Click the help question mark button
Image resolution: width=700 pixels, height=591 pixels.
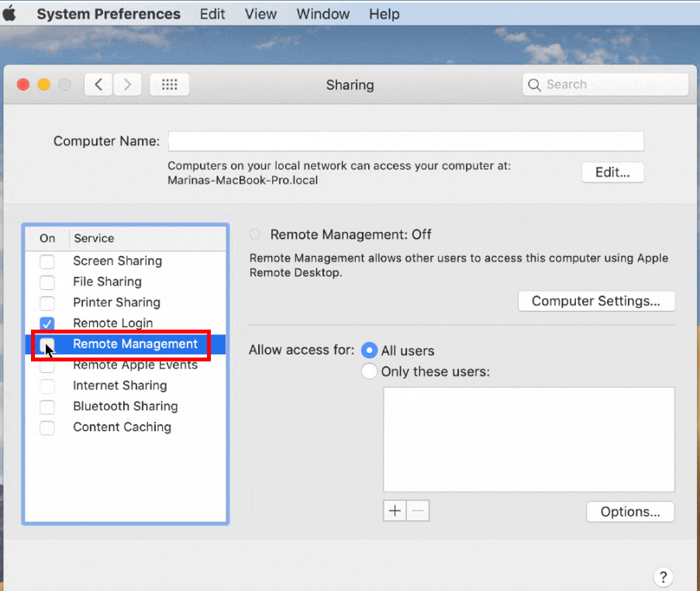(x=662, y=576)
